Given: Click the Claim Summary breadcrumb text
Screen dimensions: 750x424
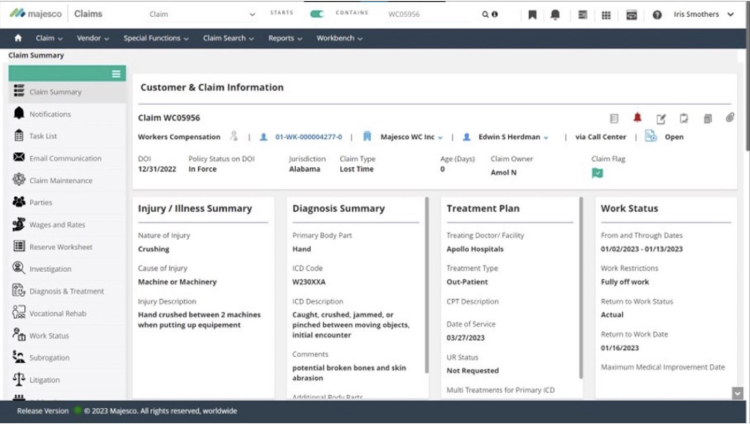Looking at the screenshot, I should pyautogui.click(x=36, y=56).
